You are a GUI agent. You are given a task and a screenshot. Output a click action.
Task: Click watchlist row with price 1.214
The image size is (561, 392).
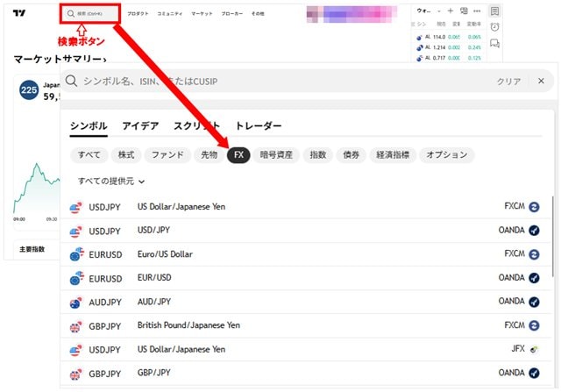449,47
